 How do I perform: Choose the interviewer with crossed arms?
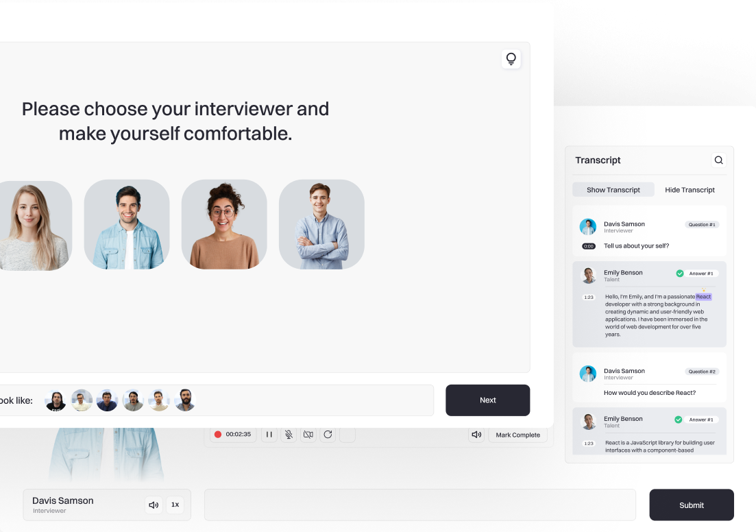click(x=321, y=225)
